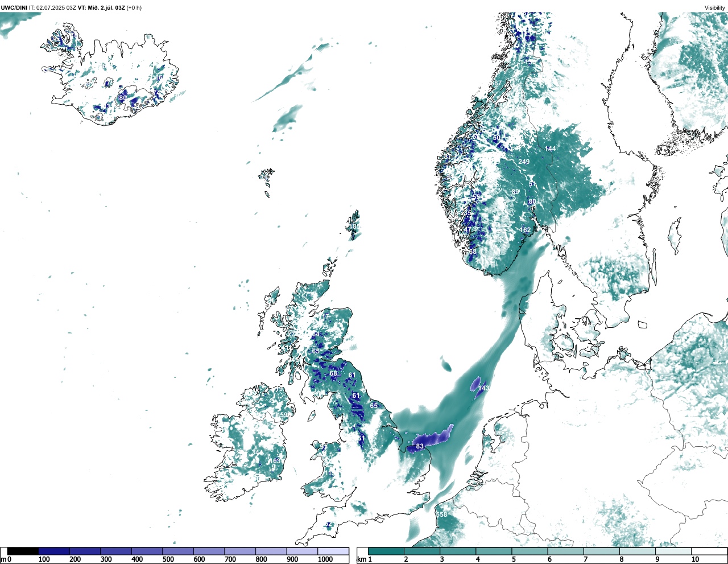Image resolution: width=728 pixels, height=564 pixels.
Task: Select the 8–9 km pale swatch
Action: point(637,551)
